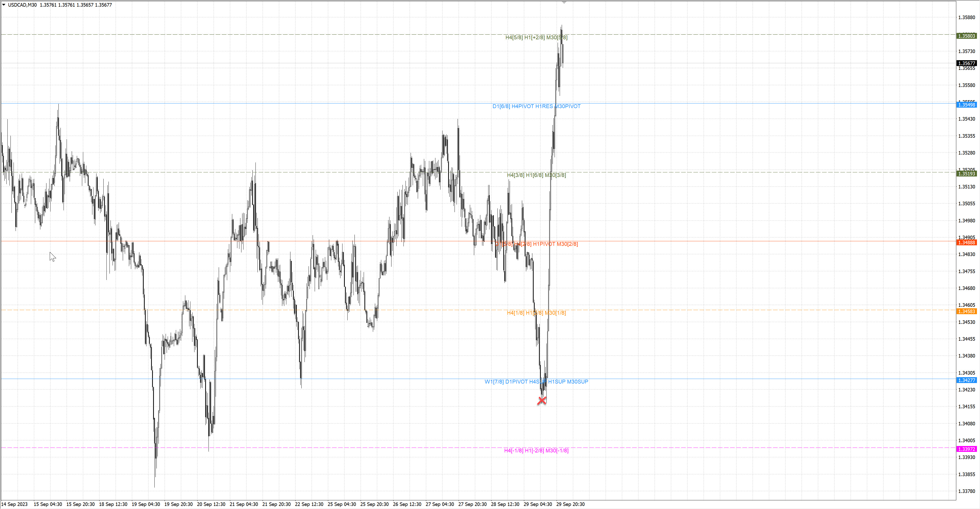Select the H4[3/8] H1[6/8] M30[3/8] label
Viewport: 980px width, 509px height.
click(x=536, y=175)
